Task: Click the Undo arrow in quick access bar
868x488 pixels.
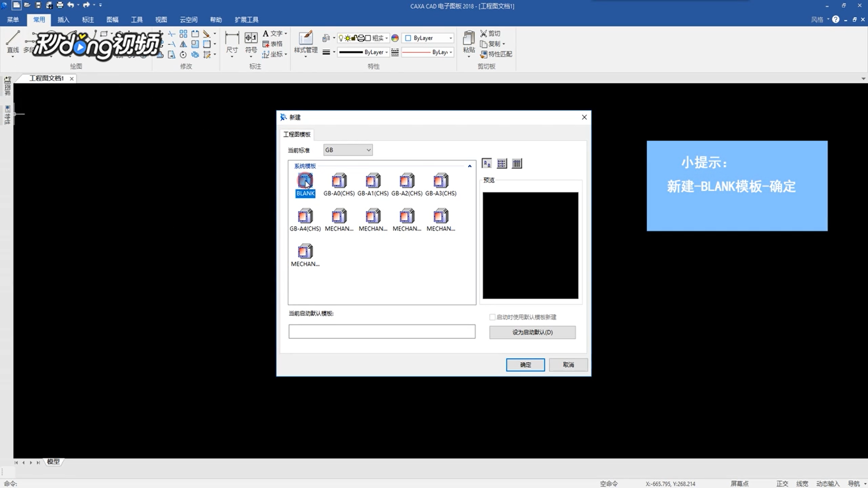Action: (x=71, y=5)
